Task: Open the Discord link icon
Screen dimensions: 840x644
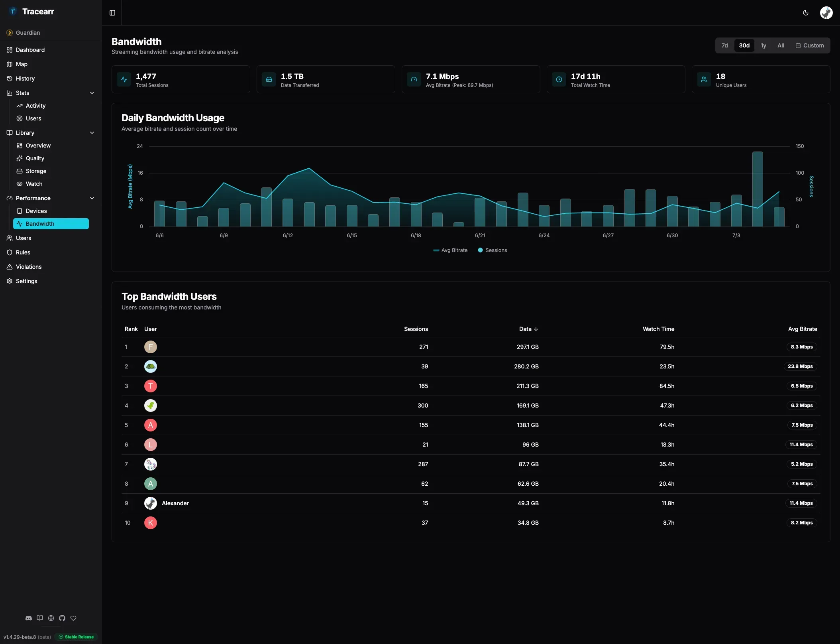Action: (29, 618)
